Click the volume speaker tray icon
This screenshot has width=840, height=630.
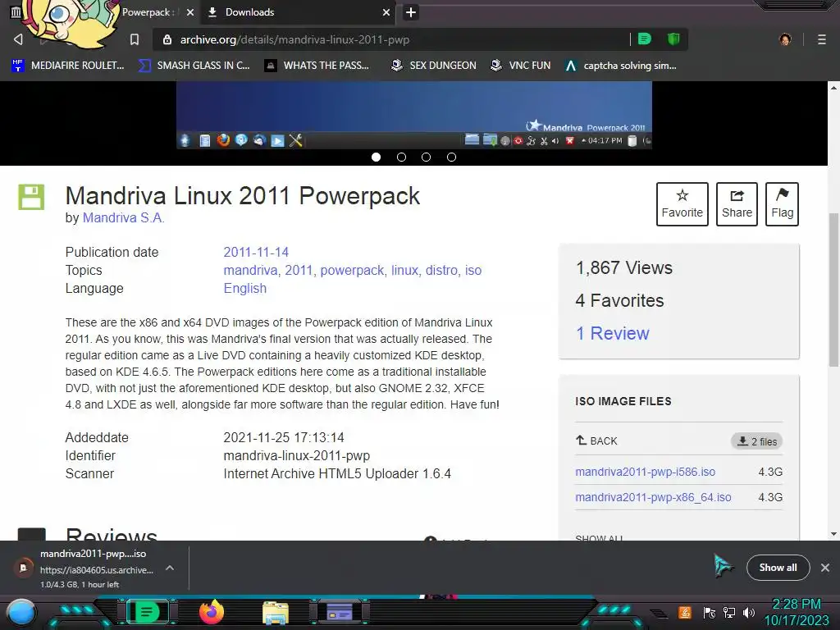pos(748,612)
